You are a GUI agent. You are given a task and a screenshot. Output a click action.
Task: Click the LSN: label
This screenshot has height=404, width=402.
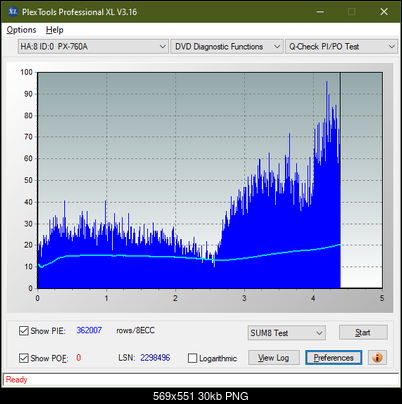pyautogui.click(x=127, y=358)
